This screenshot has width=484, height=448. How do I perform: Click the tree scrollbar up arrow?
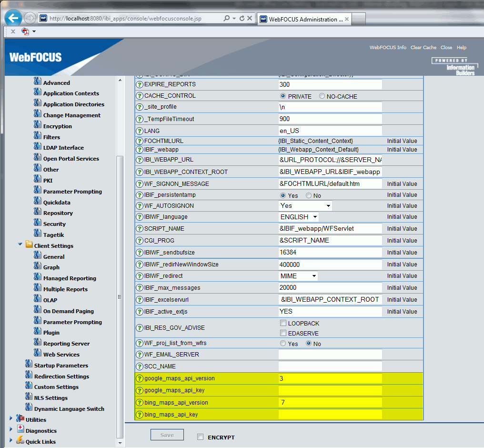(x=120, y=80)
